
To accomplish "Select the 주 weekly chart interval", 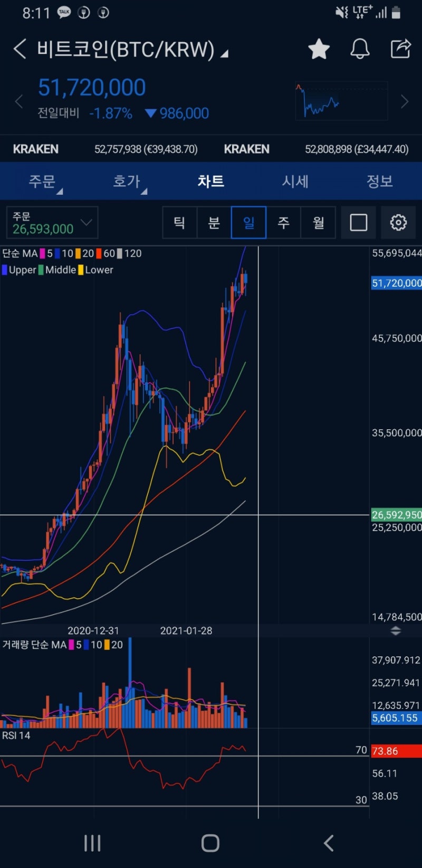I will point(283,222).
